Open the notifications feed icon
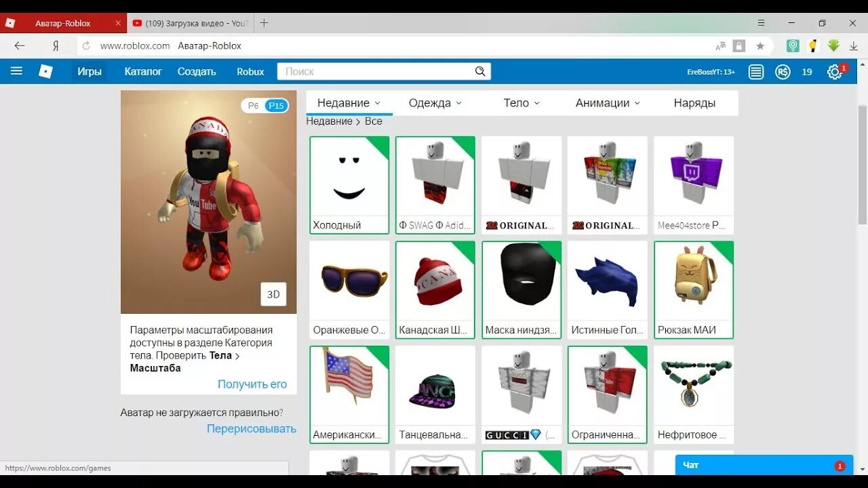The image size is (868, 488). [x=756, y=72]
